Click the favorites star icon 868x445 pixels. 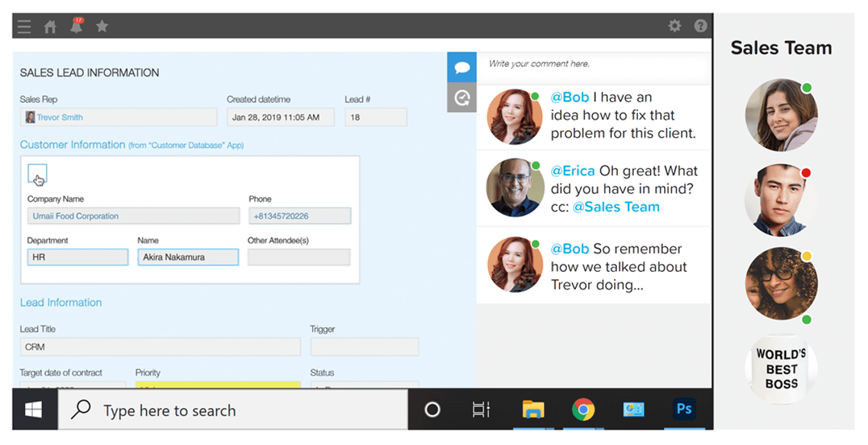tap(102, 26)
